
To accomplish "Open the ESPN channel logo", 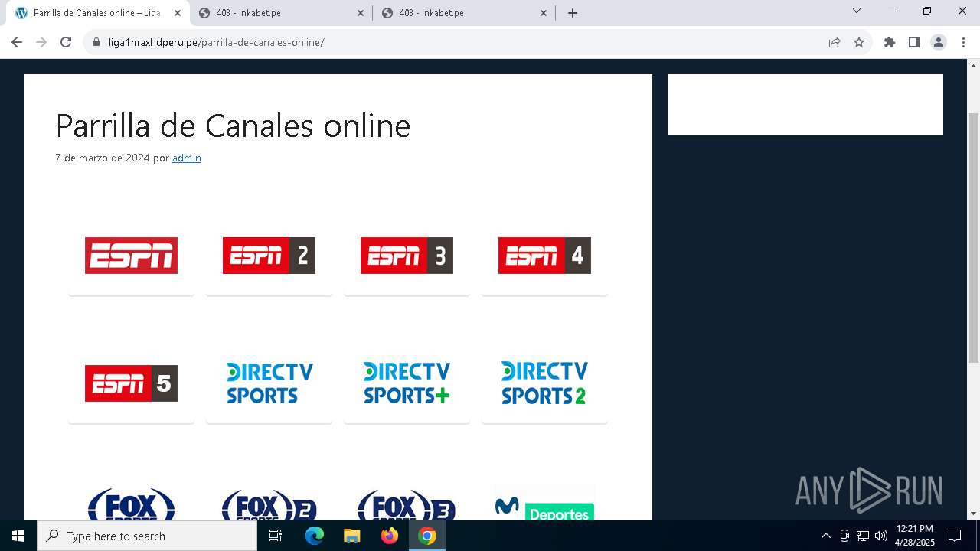I will pyautogui.click(x=131, y=256).
